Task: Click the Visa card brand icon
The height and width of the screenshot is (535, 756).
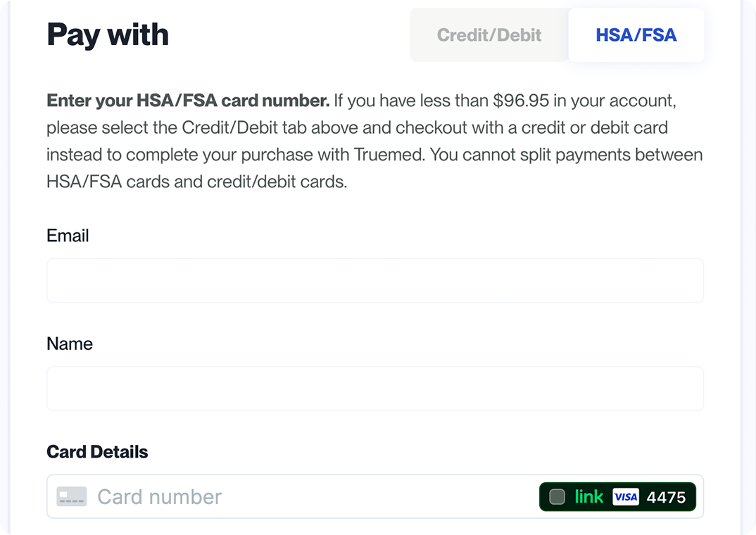Action: [625, 497]
